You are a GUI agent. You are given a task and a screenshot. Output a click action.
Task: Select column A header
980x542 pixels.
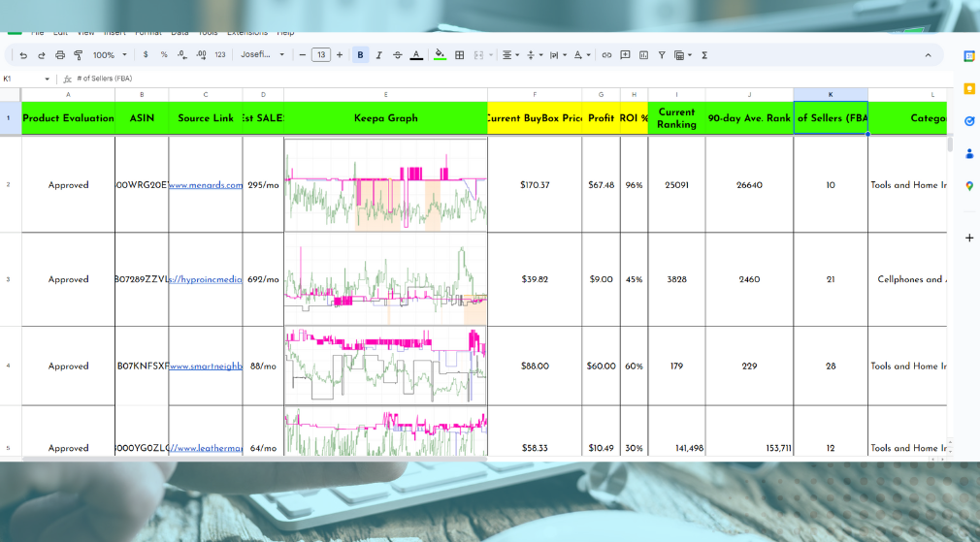click(x=68, y=94)
